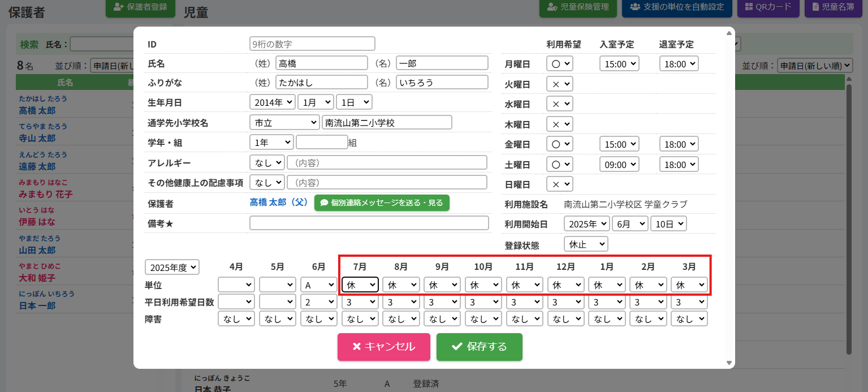Expand the 2025年度 fiscal year dropdown
Image resolution: width=868 pixels, height=392 pixels.
(x=172, y=266)
